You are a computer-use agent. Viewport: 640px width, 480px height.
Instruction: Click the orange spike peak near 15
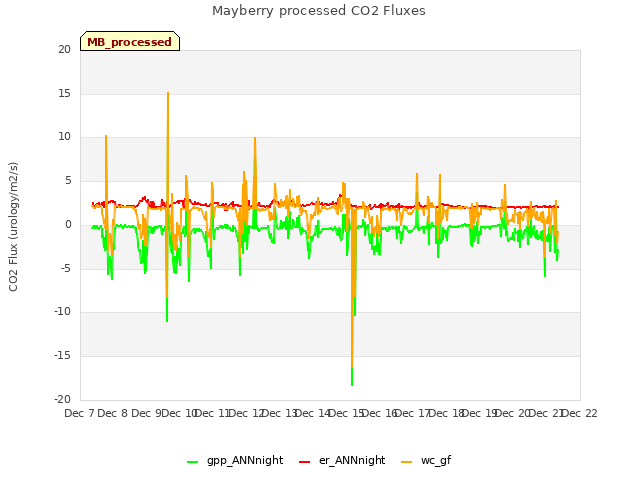click(168, 93)
